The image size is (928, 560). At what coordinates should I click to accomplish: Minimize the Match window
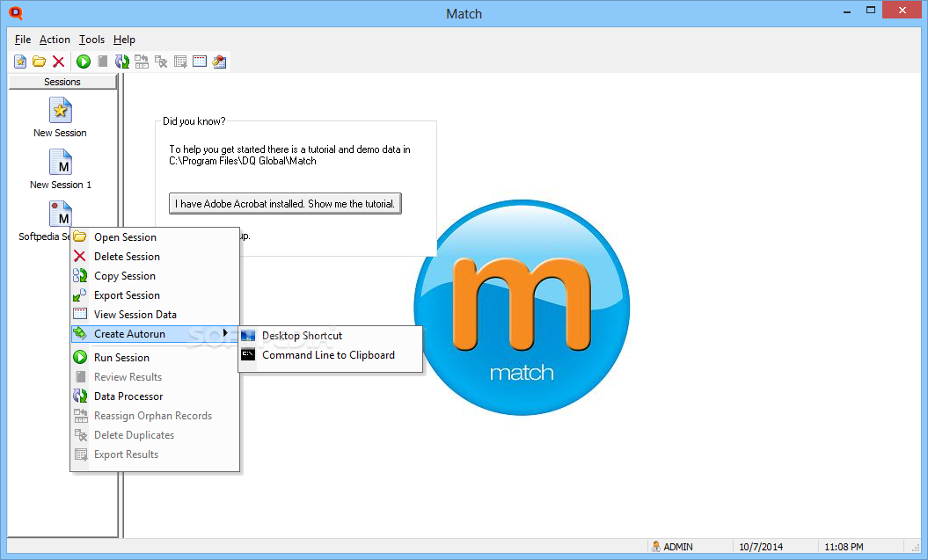pyautogui.click(x=847, y=10)
